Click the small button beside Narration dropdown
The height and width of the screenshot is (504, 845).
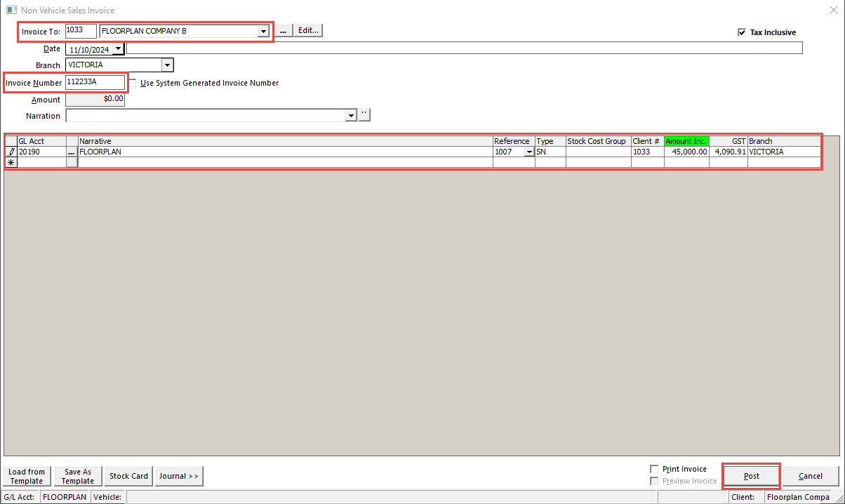(x=364, y=115)
